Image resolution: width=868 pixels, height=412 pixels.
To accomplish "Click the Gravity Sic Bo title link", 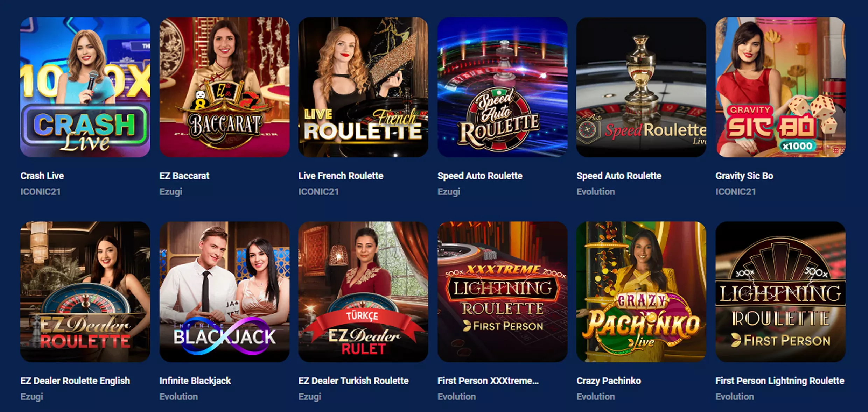I will click(744, 176).
